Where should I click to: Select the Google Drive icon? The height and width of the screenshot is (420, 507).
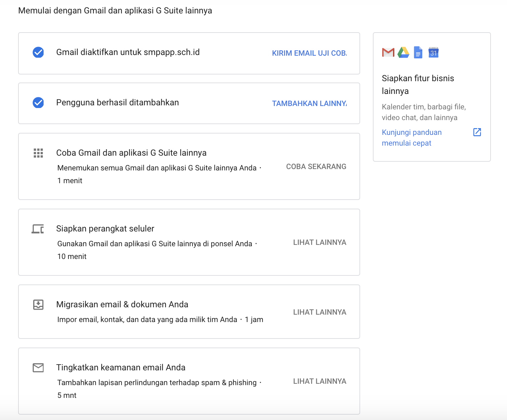click(403, 52)
